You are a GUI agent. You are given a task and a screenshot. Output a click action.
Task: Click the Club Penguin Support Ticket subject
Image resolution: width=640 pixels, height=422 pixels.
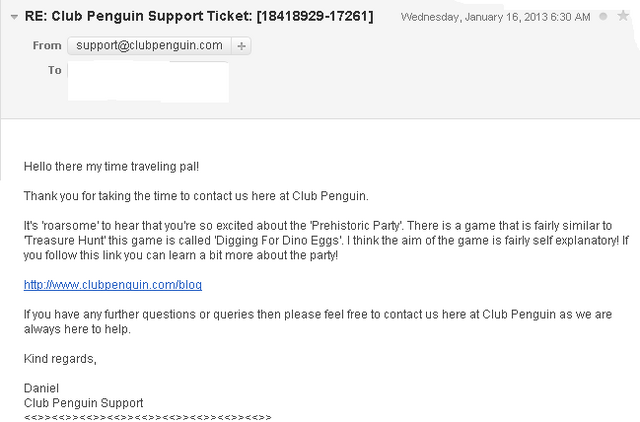199,16
